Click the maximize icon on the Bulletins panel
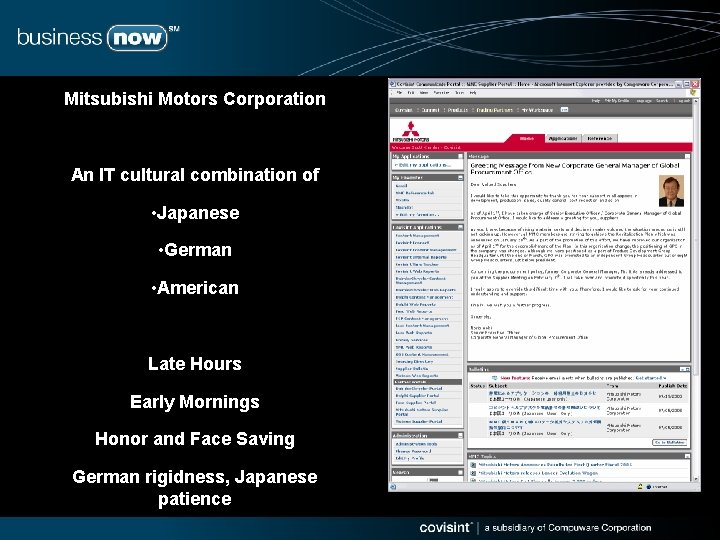Viewport: 720px width, 540px height. 687,369
